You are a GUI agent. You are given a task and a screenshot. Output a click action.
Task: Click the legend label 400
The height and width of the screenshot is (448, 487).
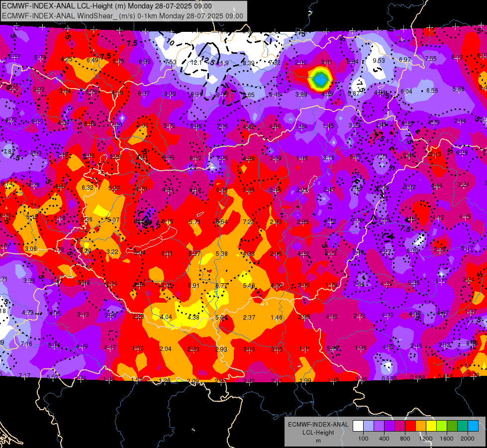pos(384,439)
